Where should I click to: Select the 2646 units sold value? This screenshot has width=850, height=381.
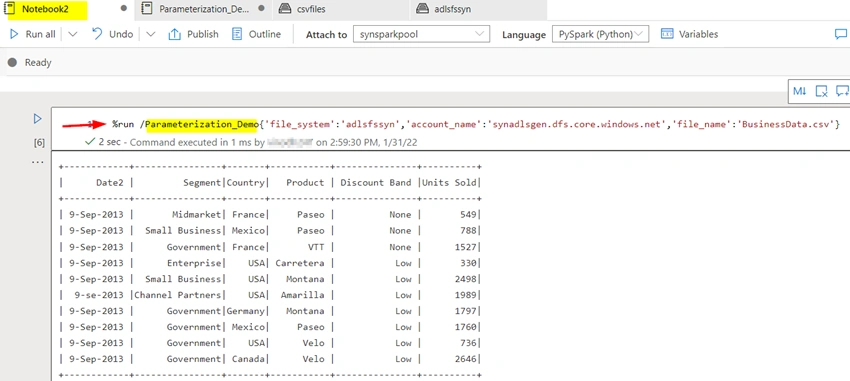466,359
